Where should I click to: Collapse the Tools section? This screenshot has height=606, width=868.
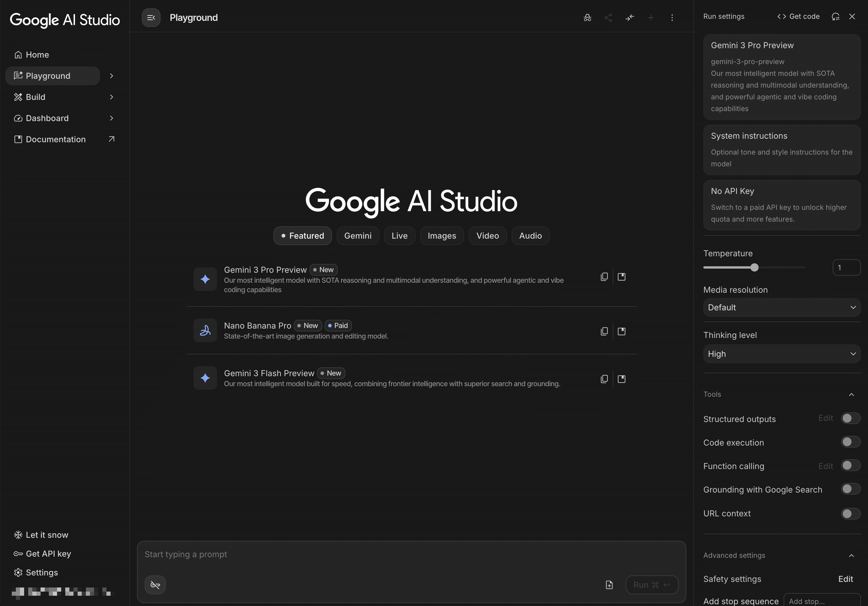point(851,394)
